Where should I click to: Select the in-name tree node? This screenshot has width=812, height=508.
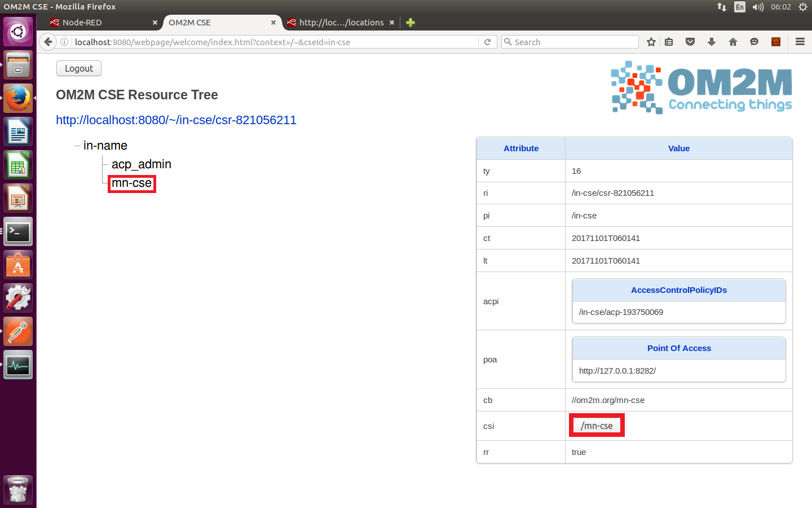[105, 146]
